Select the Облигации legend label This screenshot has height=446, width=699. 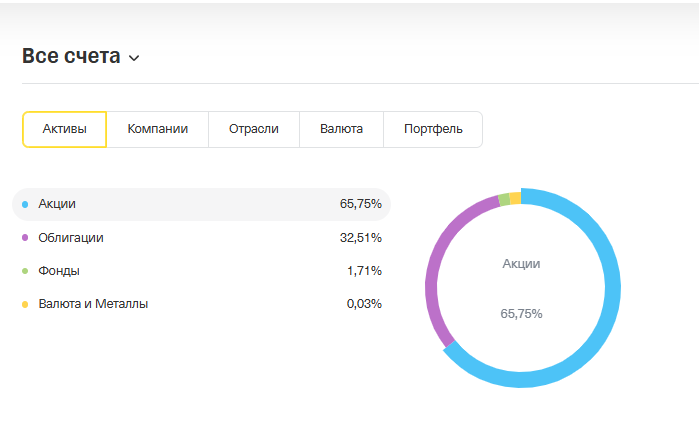(71, 238)
